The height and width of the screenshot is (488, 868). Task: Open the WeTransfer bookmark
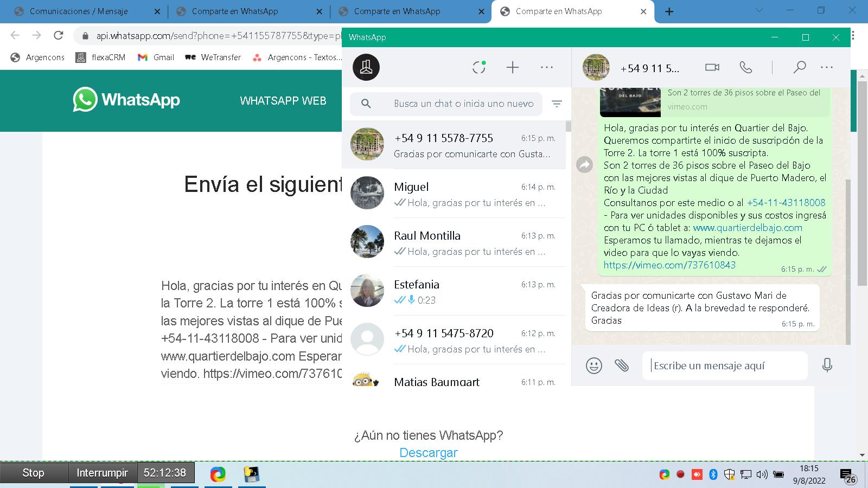pyautogui.click(x=213, y=57)
